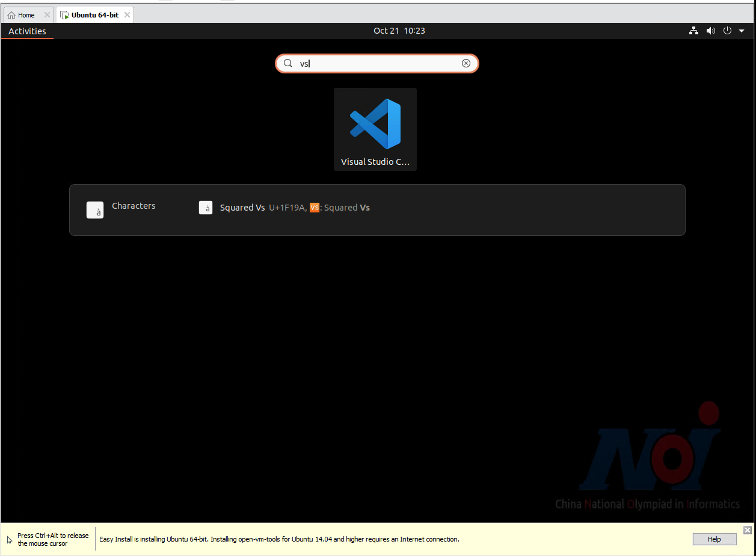Open the Oct 21 clock calendar panel
Image resolution: width=756 pixels, height=556 pixels.
tap(399, 31)
